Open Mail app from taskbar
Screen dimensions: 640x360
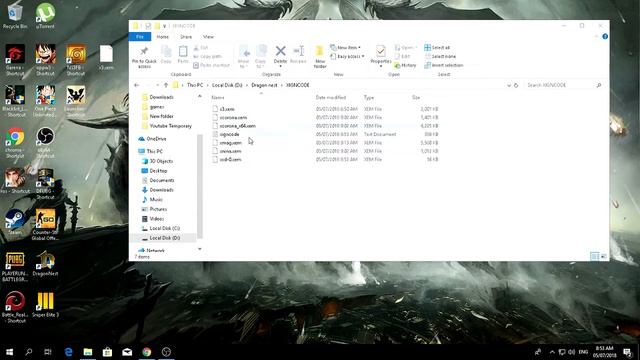click(127, 352)
